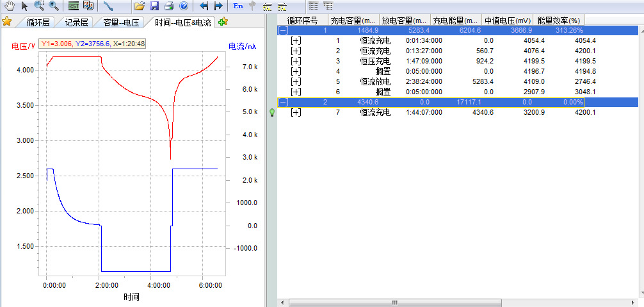Click discharge capacity 5283.4 in cycle 1
This screenshot has width=644, height=307.
tap(419, 30)
